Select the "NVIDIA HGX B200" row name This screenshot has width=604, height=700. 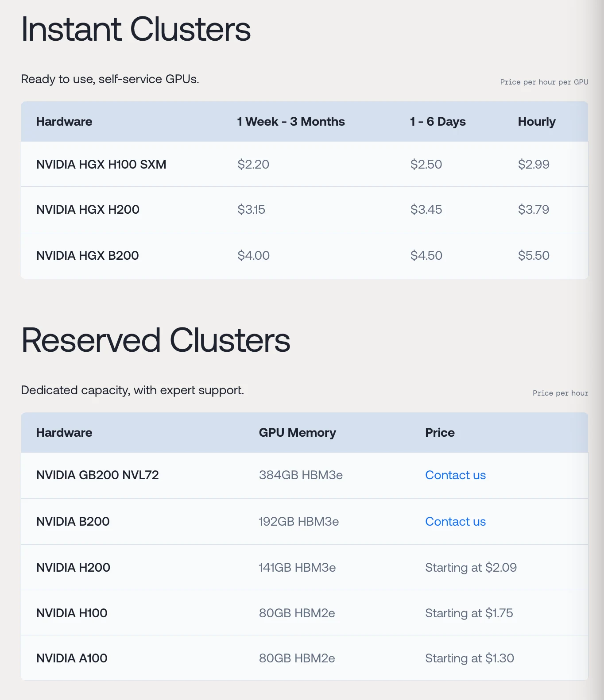(87, 255)
